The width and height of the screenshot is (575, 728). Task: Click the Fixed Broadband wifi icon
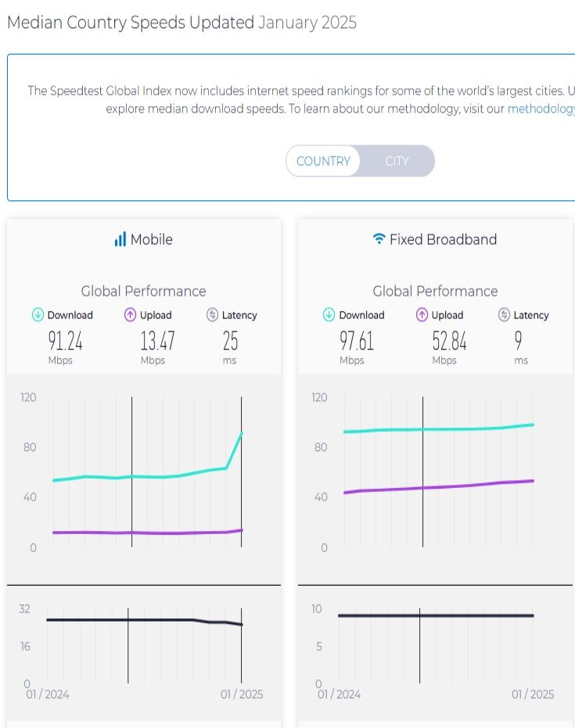(379, 238)
